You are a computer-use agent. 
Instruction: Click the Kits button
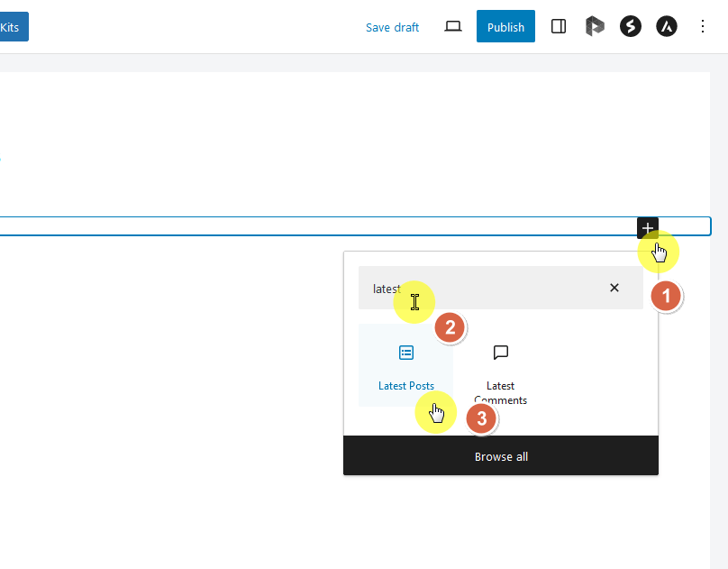point(13,27)
